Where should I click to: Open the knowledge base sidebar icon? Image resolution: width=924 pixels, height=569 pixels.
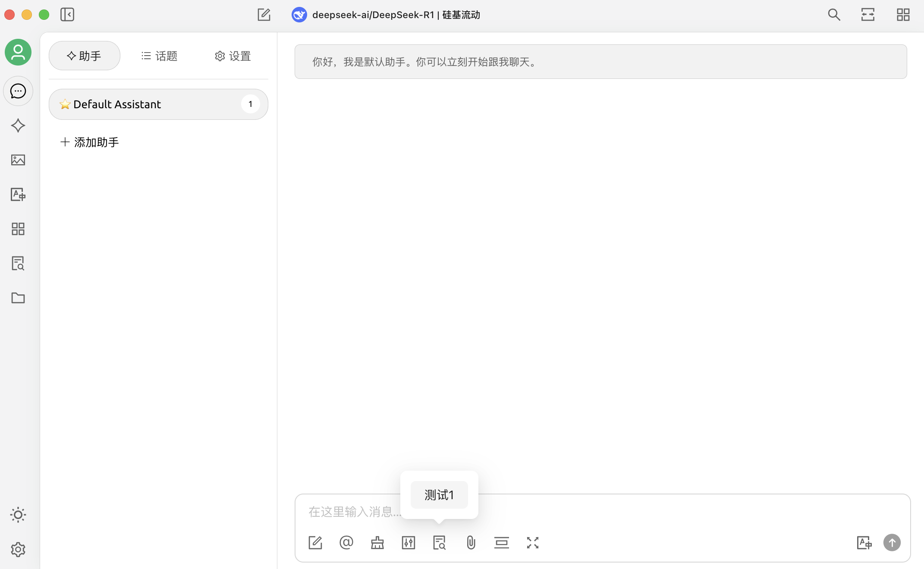(x=18, y=263)
